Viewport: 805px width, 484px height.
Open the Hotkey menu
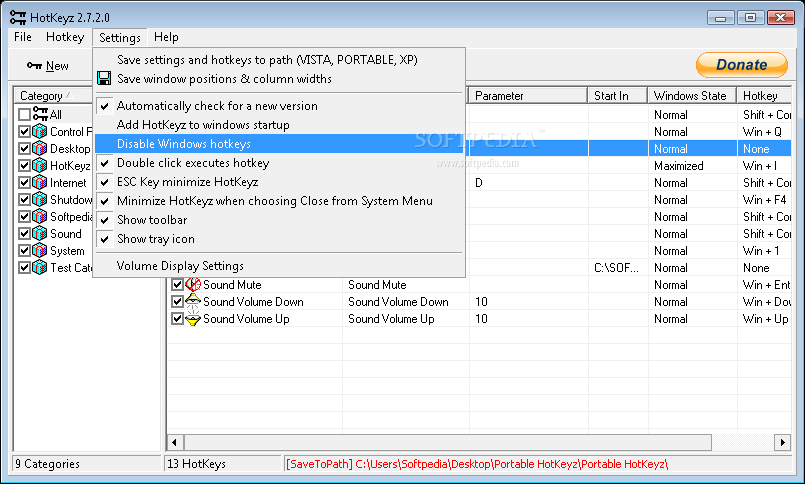click(x=65, y=37)
